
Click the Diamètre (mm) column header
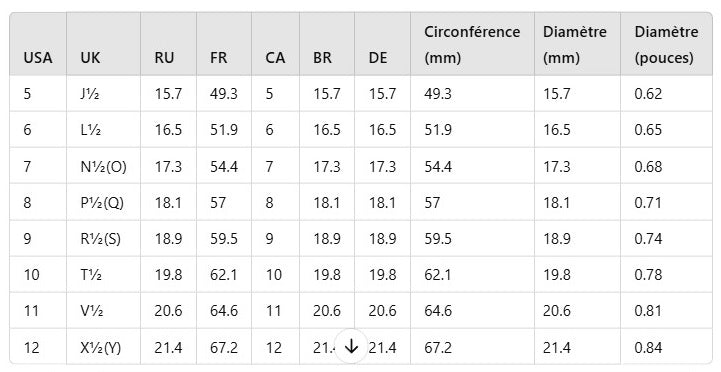coord(578,44)
